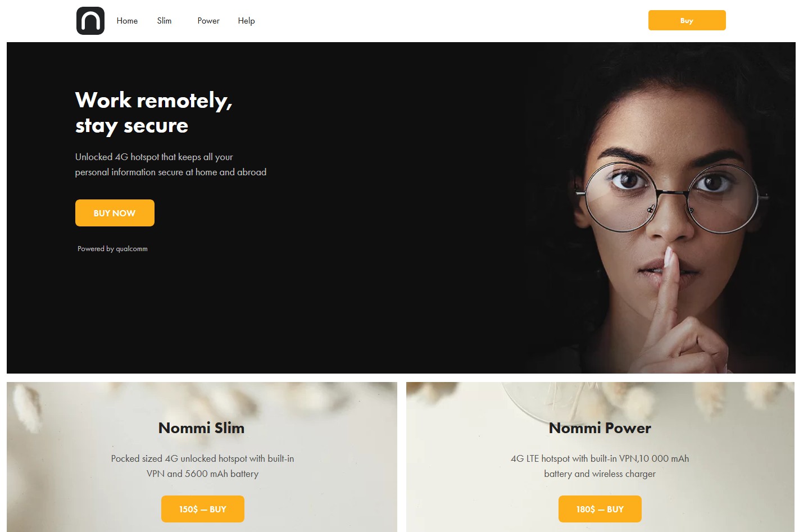
Task: Click the woman's round glasses in photo
Action: click(x=671, y=198)
